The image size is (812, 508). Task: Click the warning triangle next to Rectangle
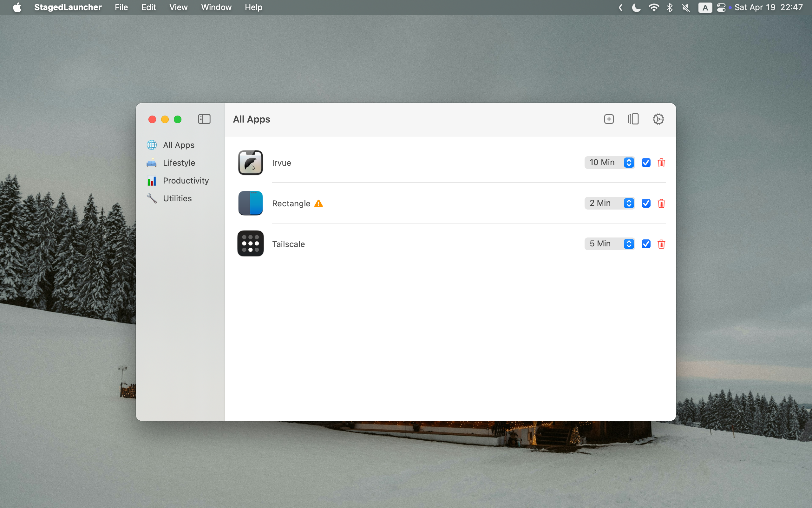click(318, 204)
